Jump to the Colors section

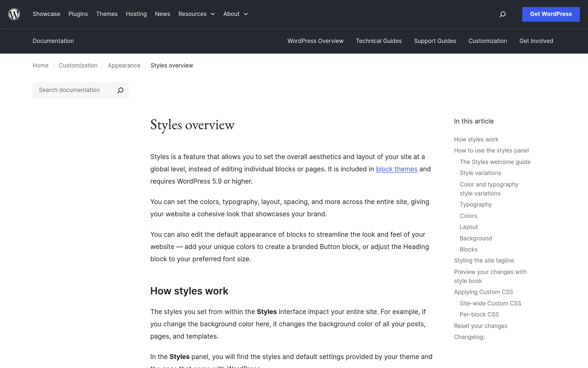(468, 216)
